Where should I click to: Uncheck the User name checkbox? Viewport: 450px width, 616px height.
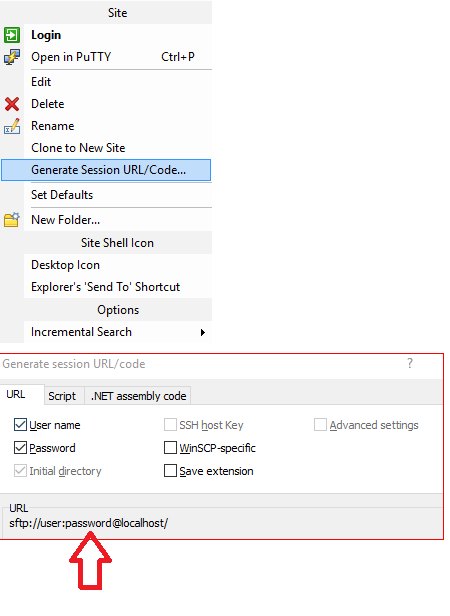(20, 425)
